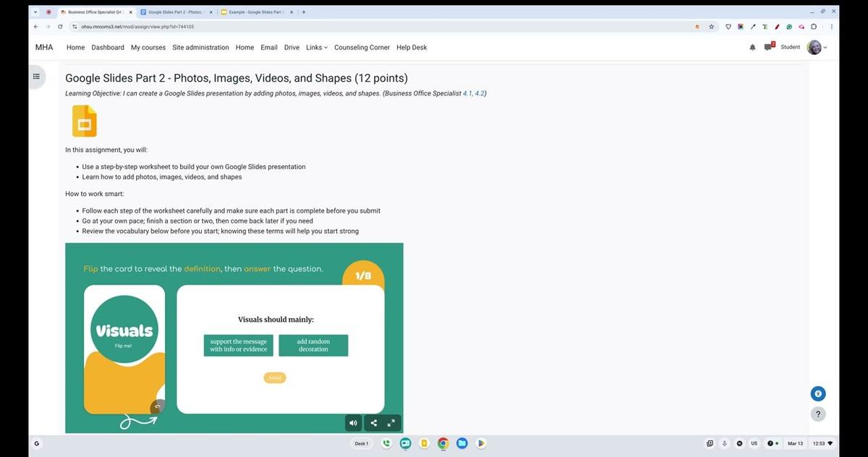
Task: Launch Google Play from the shelf
Action: tap(480, 443)
